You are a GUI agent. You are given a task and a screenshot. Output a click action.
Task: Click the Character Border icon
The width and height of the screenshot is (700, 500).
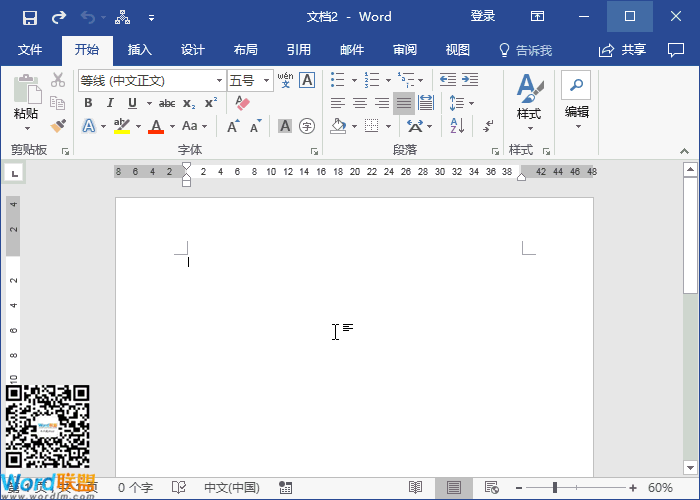coord(307,80)
